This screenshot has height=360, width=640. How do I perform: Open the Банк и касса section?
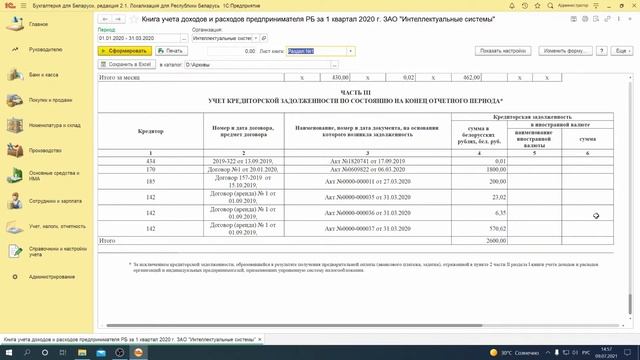pyautogui.click(x=43, y=75)
